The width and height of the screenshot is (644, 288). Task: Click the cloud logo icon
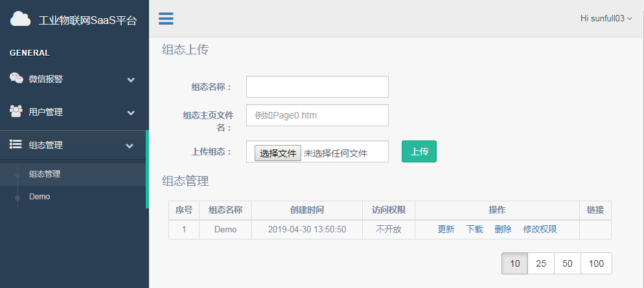pyautogui.click(x=21, y=19)
